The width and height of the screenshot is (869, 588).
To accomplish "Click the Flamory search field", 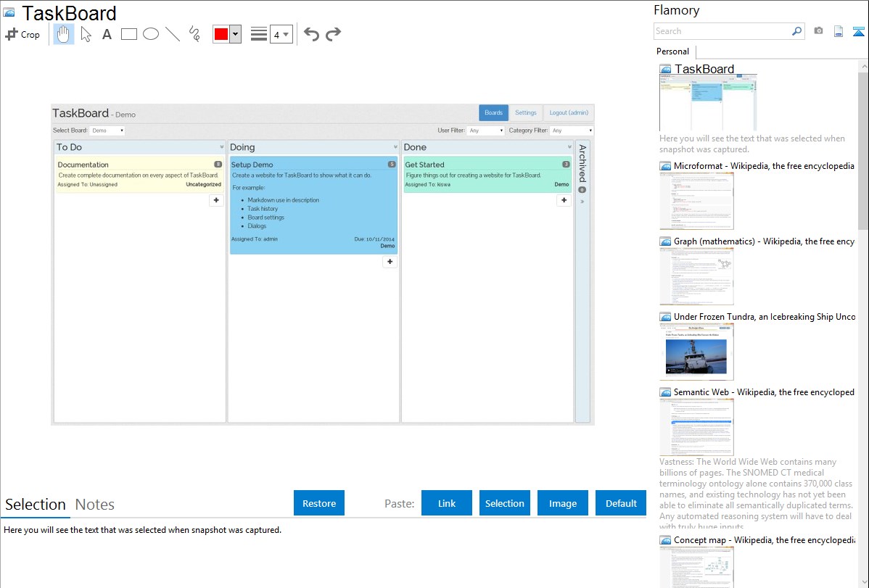I will (x=722, y=31).
